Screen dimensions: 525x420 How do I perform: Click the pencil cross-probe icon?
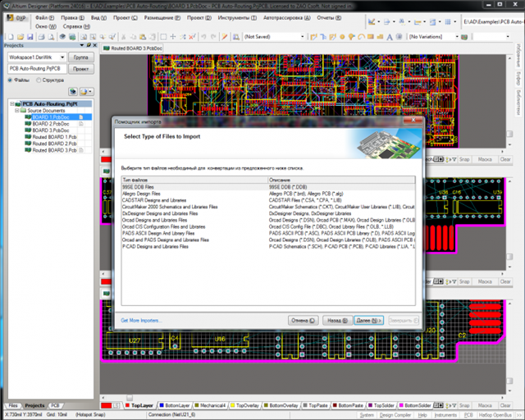coord(225,37)
